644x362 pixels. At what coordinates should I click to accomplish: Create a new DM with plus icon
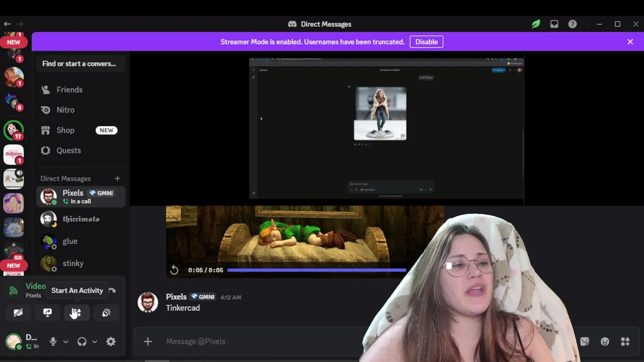pos(117,178)
